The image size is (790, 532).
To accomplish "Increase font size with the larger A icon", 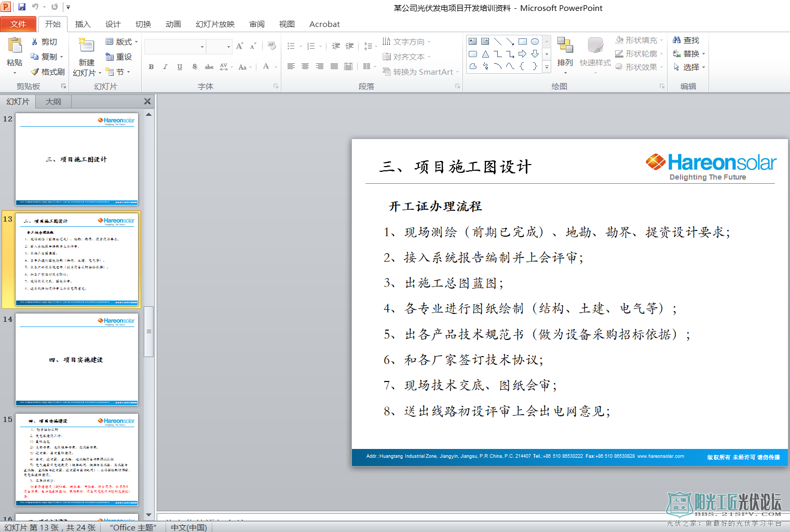I will coord(240,46).
